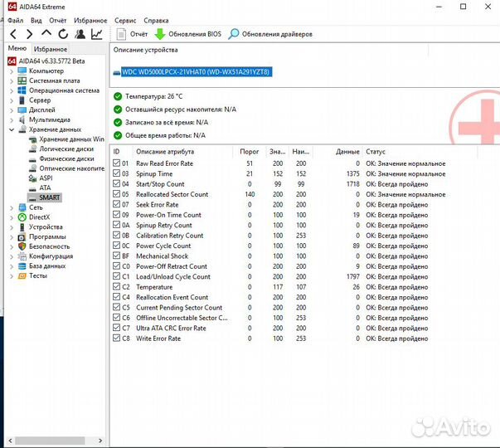500x448 pixels.
Task: Toggle the BF Mechanical Shock checkbox
Action: 116,256
